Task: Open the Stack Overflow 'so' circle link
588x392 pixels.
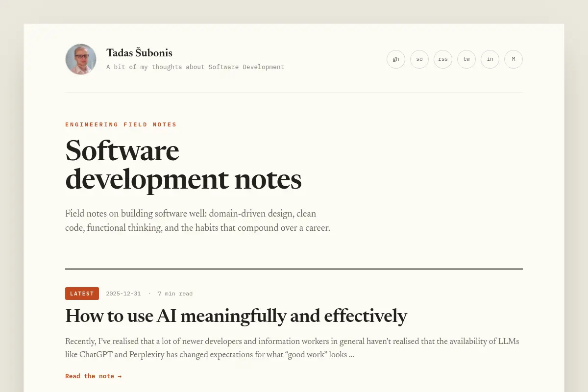Action: coord(419,59)
